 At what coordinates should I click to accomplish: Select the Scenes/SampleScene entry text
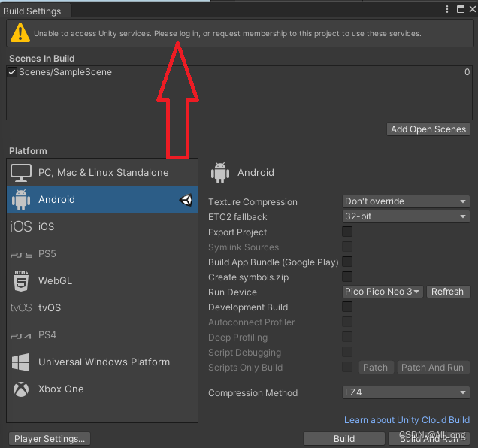[65, 72]
